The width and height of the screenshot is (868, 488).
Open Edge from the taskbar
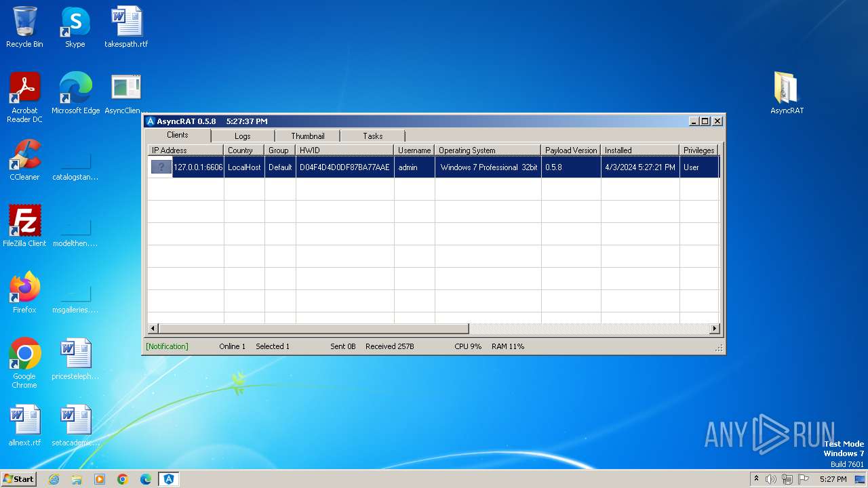(146, 479)
